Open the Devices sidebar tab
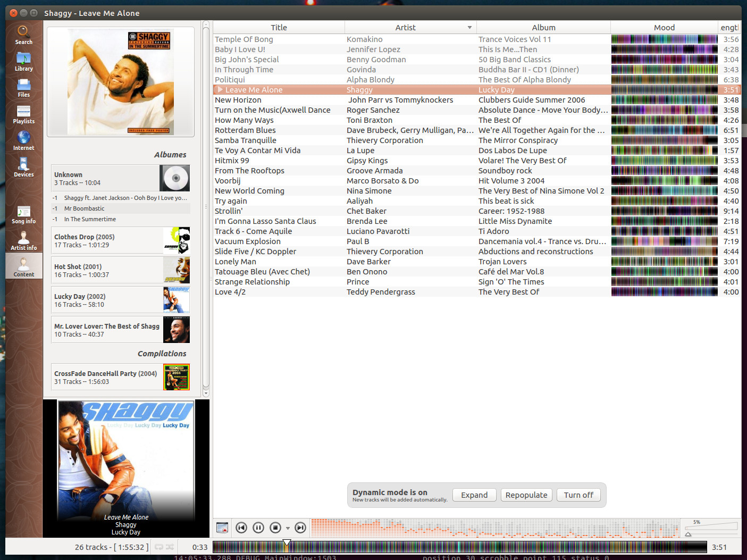This screenshot has height=560, width=747. (x=23, y=168)
